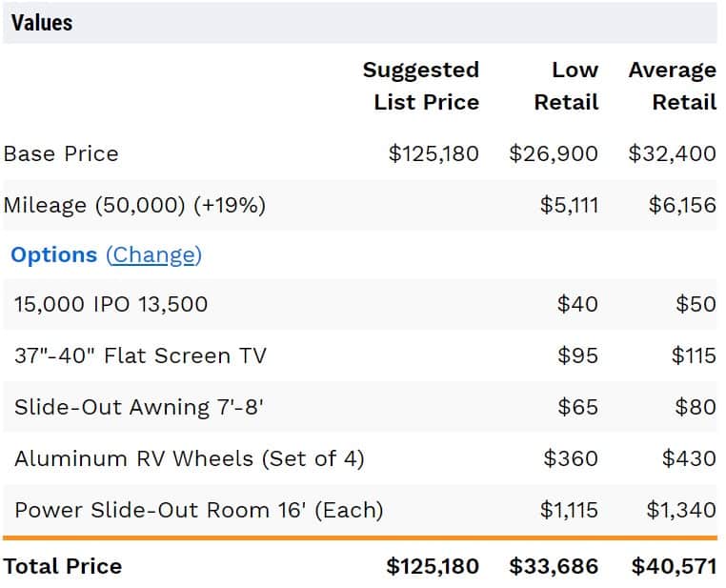
Task: Click the $6,156 mileage average retail value
Action: [x=682, y=205]
